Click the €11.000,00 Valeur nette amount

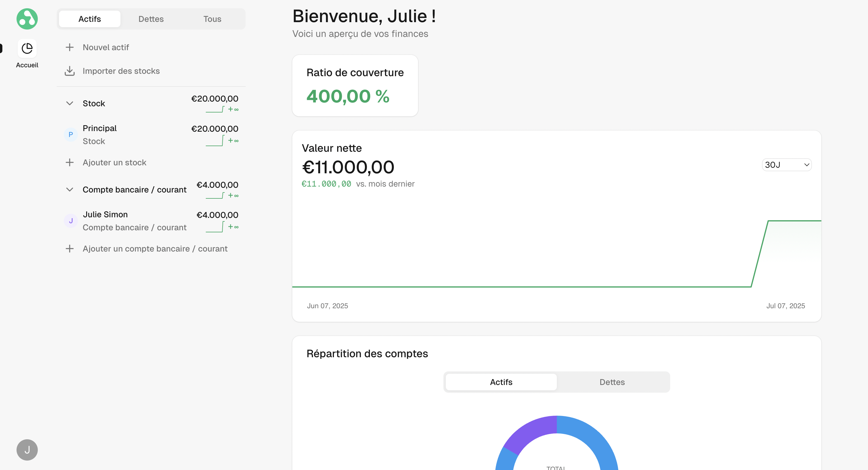click(348, 167)
